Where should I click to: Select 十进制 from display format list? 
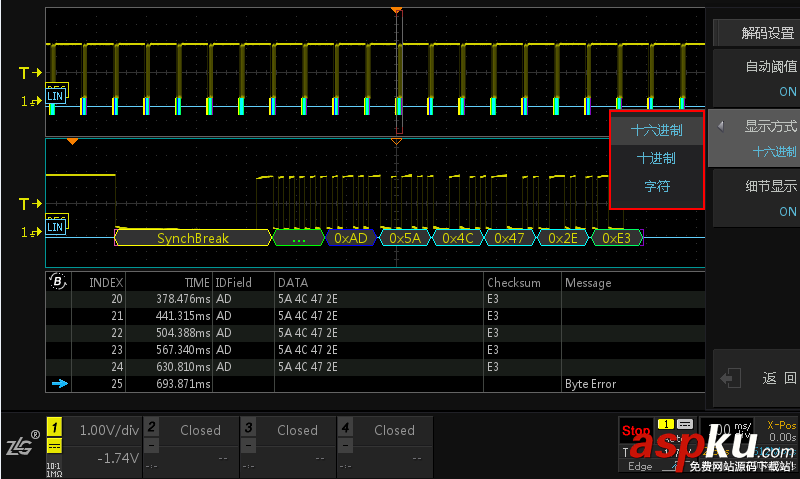pyautogui.click(x=657, y=158)
